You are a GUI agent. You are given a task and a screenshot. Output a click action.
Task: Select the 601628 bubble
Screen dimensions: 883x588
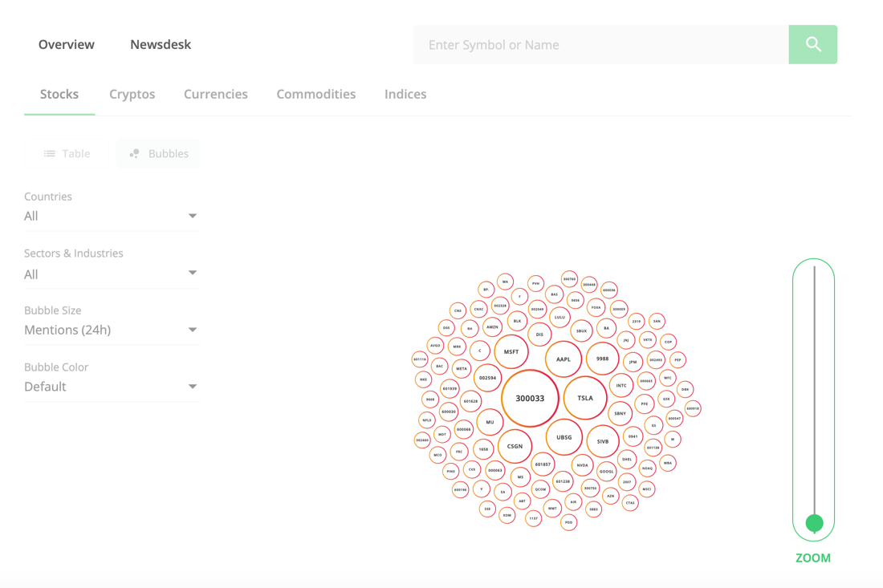(470, 401)
